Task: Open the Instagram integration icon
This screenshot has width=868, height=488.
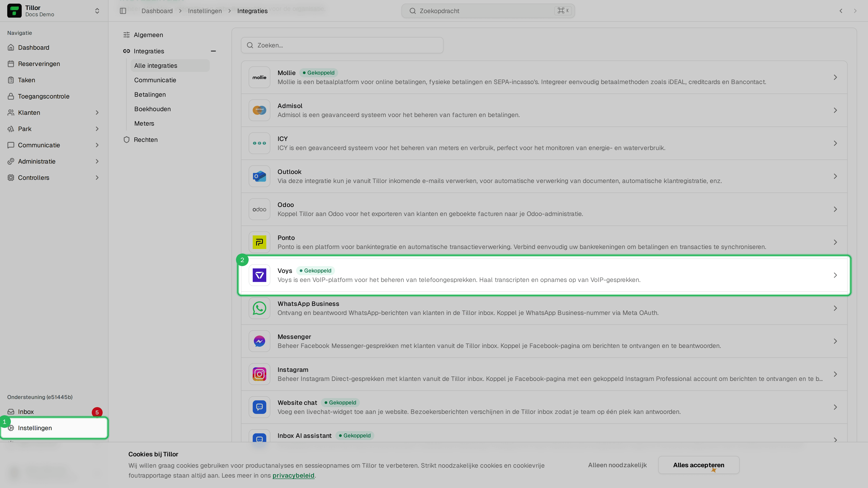Action: click(x=259, y=374)
